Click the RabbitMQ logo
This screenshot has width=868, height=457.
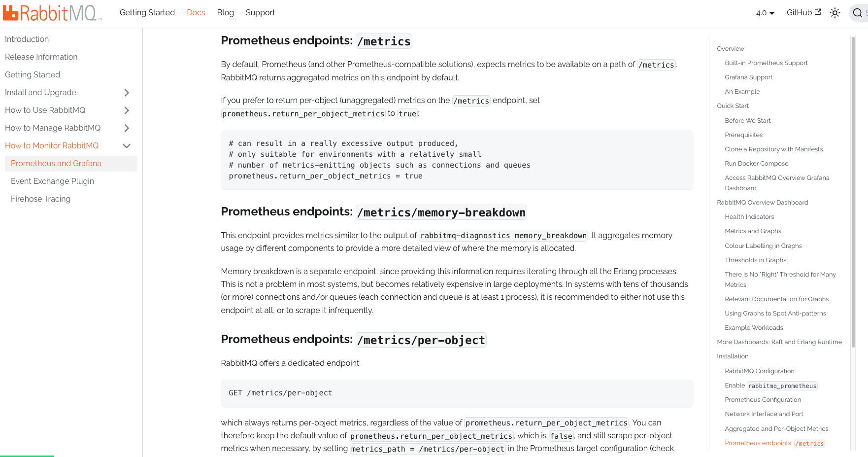click(52, 13)
